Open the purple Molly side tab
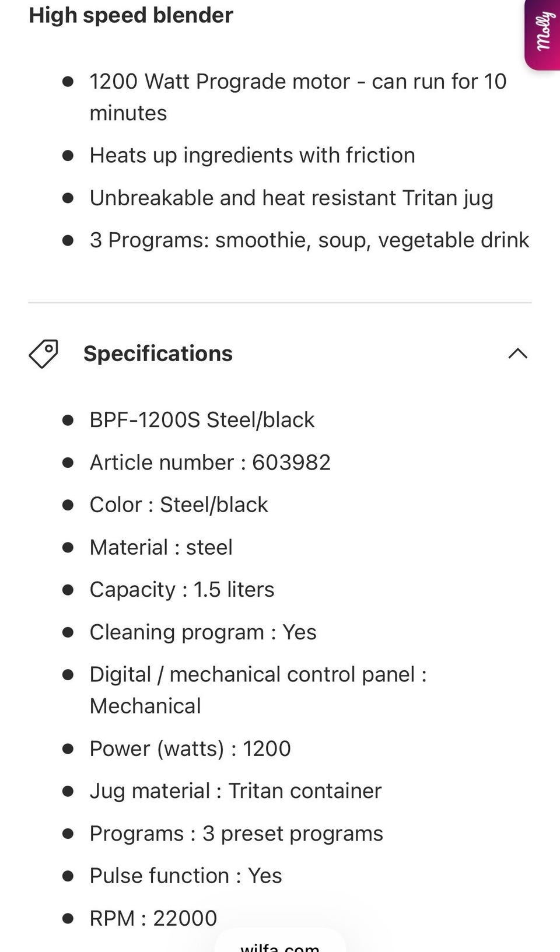 tap(543, 33)
